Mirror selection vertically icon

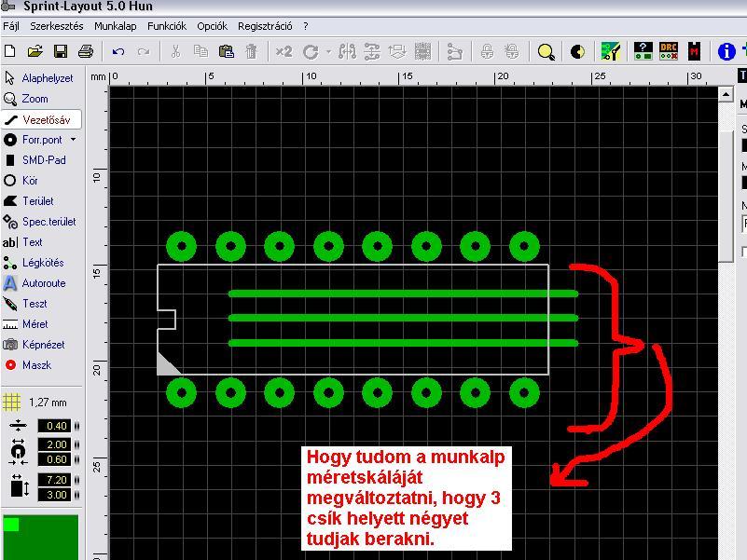point(372,51)
